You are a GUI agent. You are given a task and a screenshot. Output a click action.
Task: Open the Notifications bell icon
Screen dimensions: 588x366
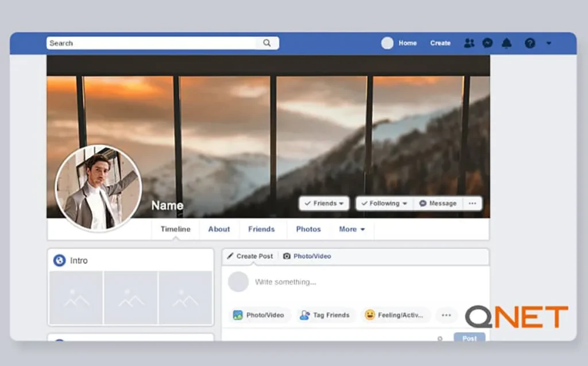pos(506,43)
